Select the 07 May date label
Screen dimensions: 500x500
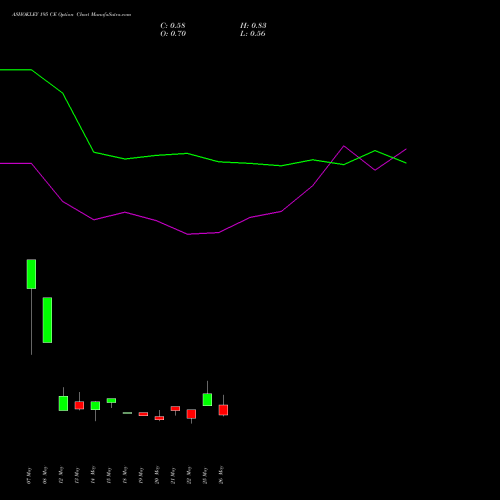(29, 475)
